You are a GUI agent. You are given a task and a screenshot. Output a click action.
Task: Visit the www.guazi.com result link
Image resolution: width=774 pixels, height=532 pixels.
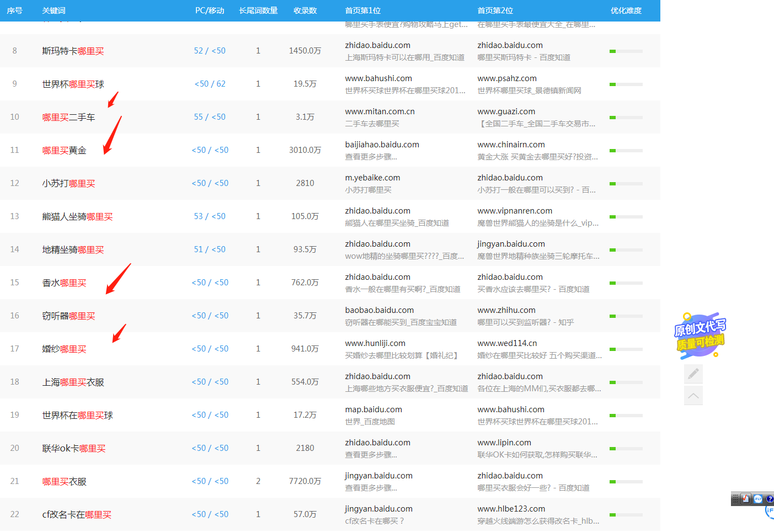506,111
